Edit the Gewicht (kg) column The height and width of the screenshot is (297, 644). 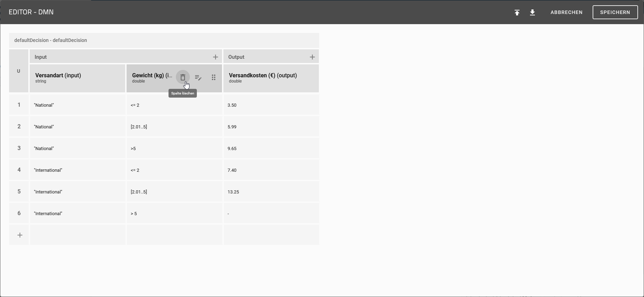[198, 78]
